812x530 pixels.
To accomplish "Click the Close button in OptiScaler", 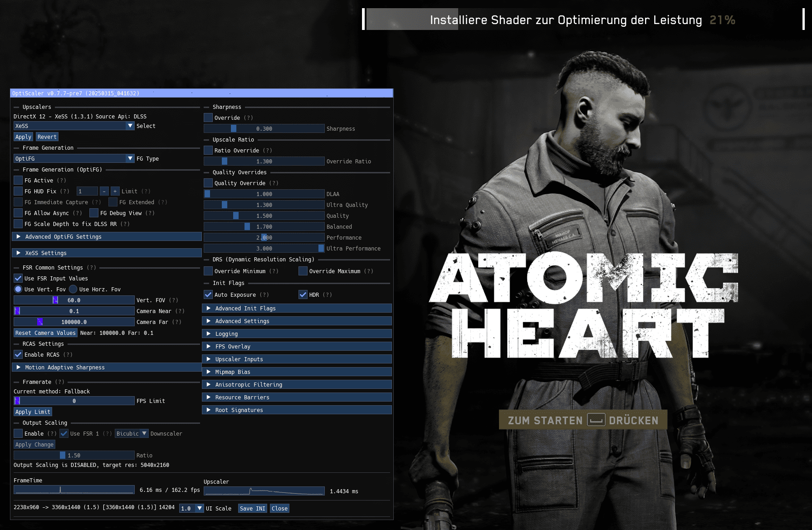I will (279, 509).
